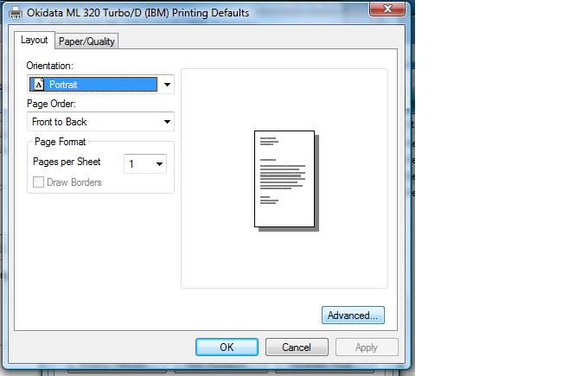Expand the Orientation dropdown arrow

click(x=167, y=85)
